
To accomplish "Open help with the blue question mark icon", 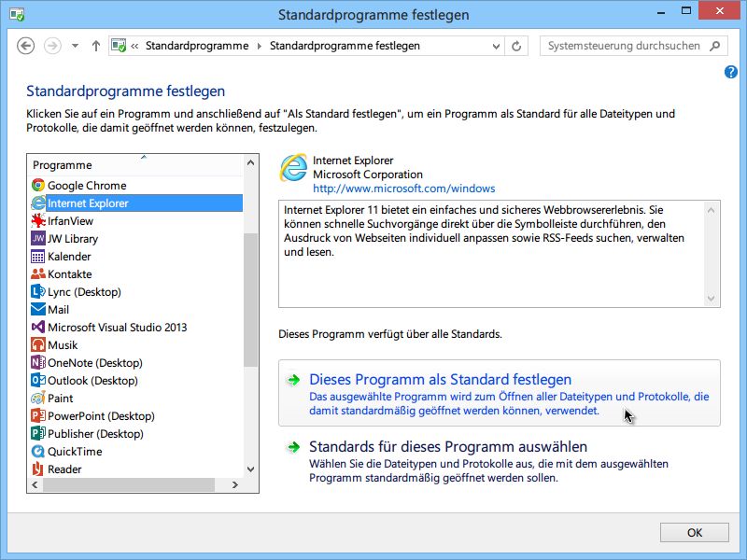I will click(x=731, y=72).
